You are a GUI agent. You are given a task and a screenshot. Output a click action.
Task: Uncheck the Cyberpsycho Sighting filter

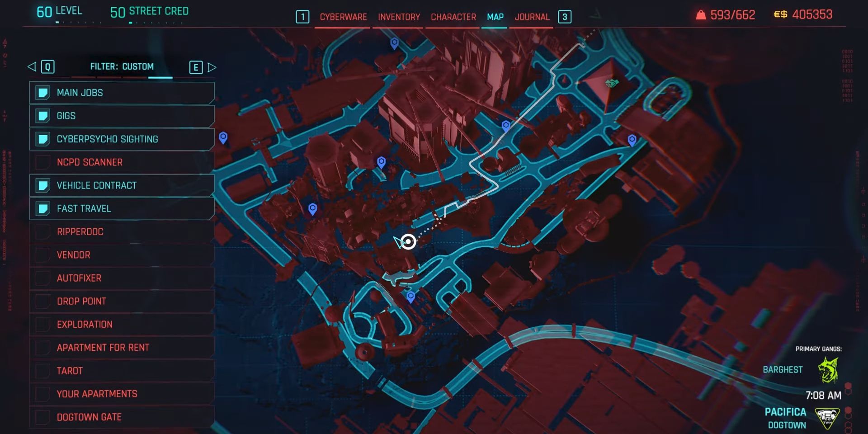click(x=43, y=139)
